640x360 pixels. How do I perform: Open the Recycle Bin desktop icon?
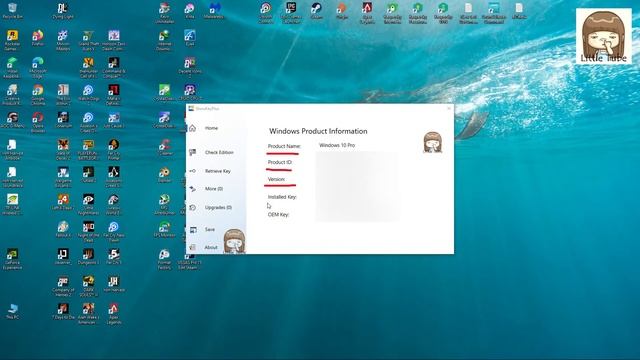point(12,11)
